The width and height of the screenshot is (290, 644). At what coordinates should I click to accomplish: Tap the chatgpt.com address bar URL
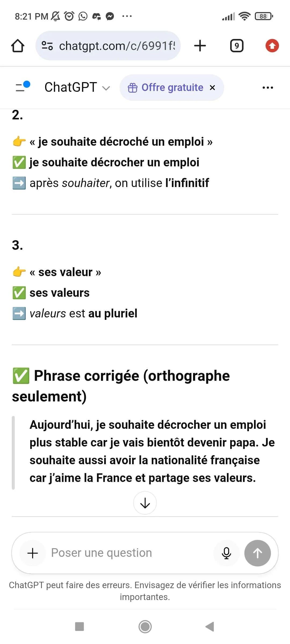117,46
